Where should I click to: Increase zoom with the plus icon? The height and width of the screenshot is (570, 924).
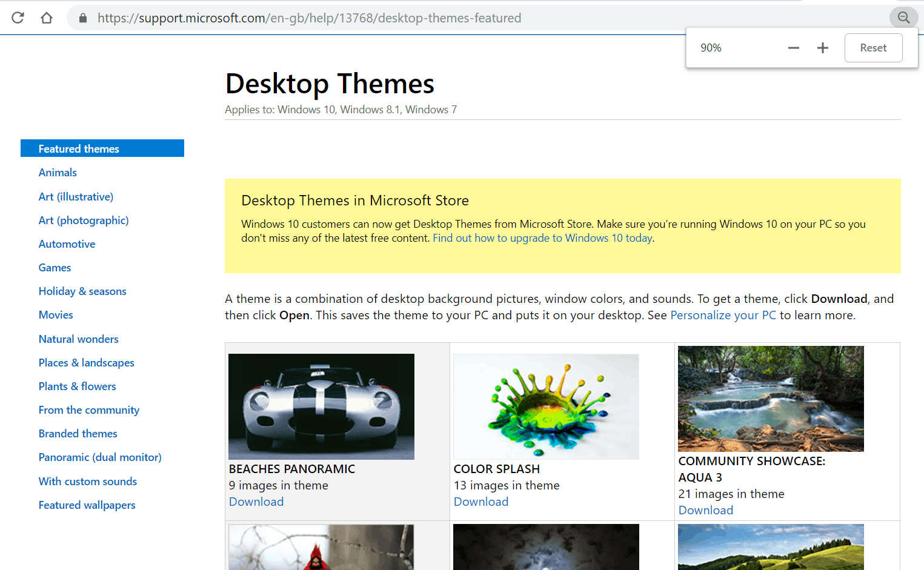click(822, 48)
